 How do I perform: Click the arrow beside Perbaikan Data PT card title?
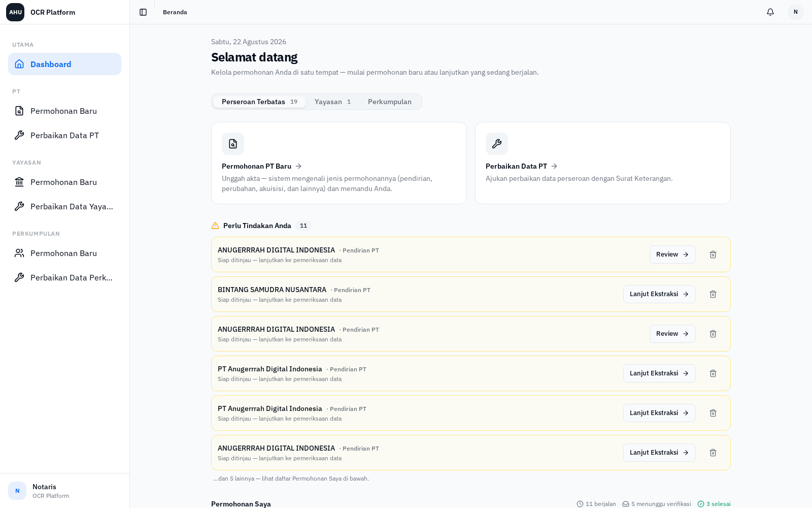click(x=554, y=166)
